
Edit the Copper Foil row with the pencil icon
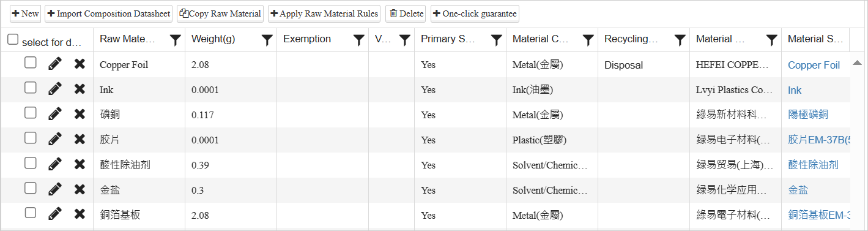point(55,64)
